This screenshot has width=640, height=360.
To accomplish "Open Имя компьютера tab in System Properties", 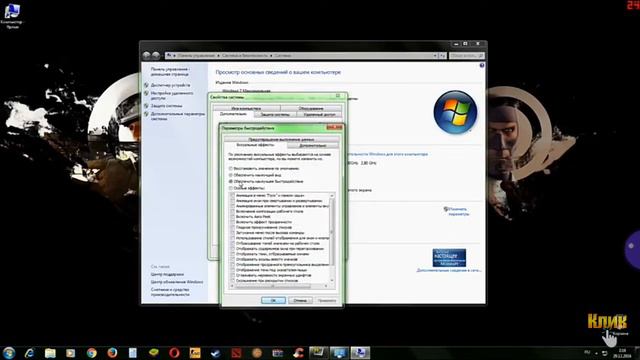I will (x=246, y=109).
